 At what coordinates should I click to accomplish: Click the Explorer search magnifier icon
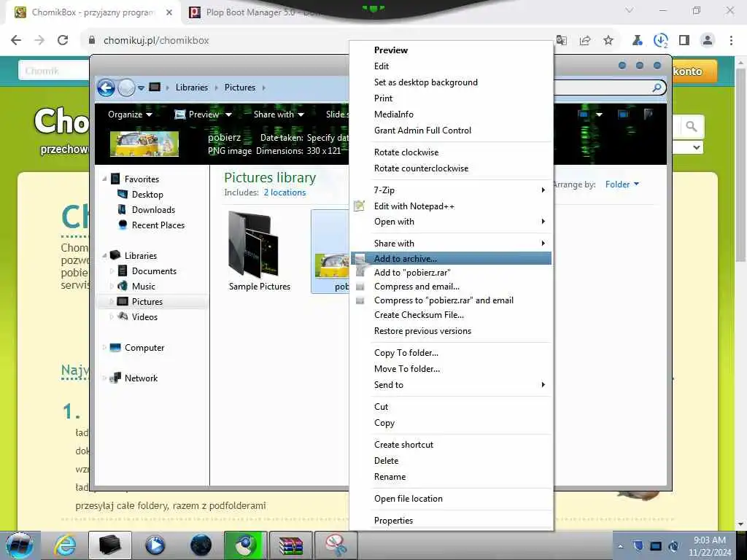657,87
